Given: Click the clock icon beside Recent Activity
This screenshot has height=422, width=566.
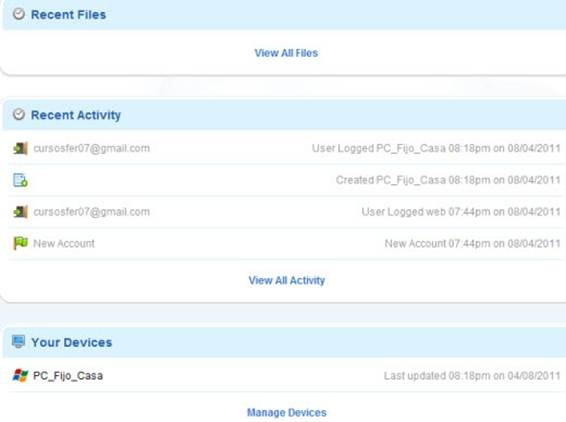Looking at the screenshot, I should pos(19,114).
